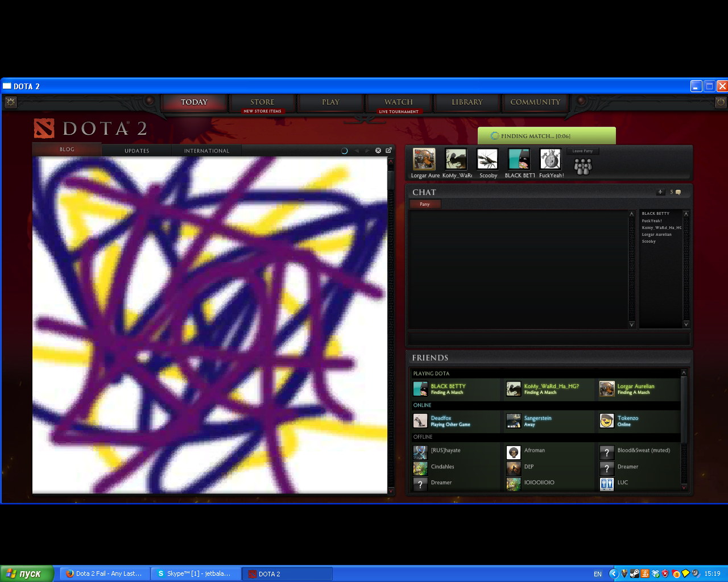
Task: Open blog page in external browser
Action: tap(389, 150)
